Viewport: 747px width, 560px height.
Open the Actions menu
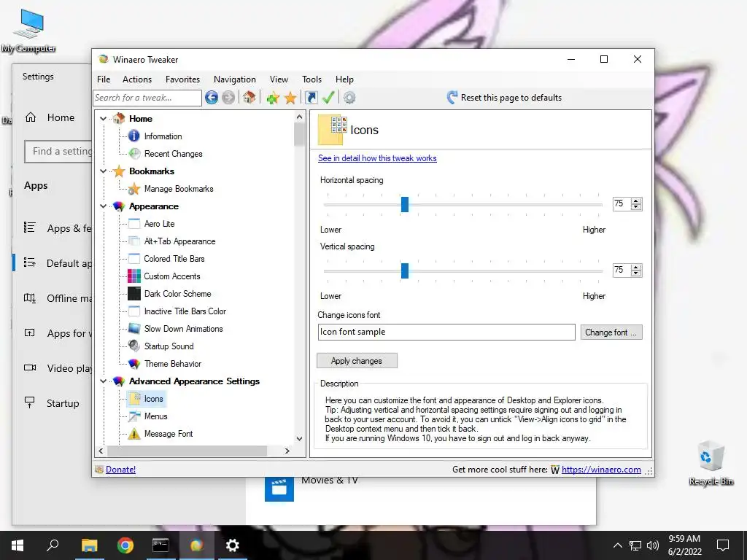tap(136, 79)
